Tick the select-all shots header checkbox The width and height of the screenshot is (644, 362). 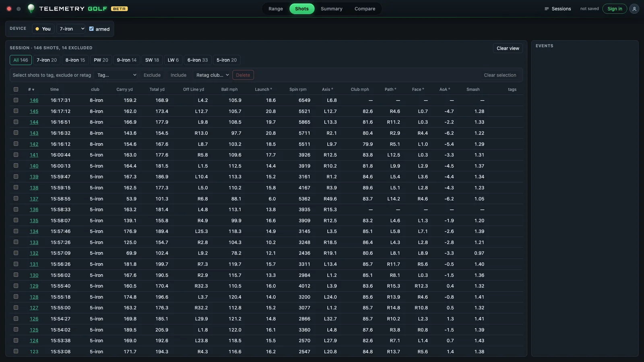tap(16, 89)
